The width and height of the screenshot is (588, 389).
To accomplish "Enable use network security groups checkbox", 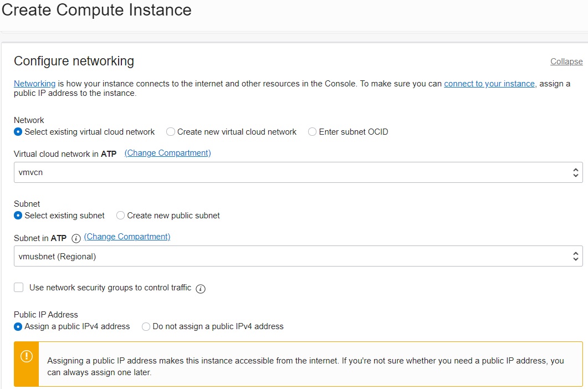I will click(18, 288).
